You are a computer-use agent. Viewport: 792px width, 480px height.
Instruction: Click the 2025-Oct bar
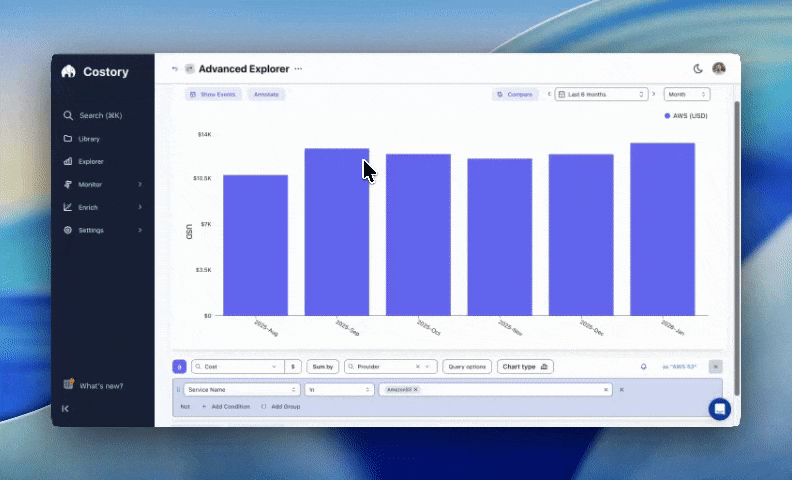(418, 235)
